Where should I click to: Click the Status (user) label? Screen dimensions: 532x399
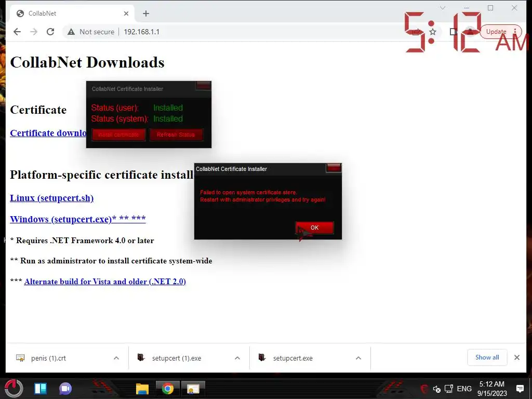(x=115, y=108)
